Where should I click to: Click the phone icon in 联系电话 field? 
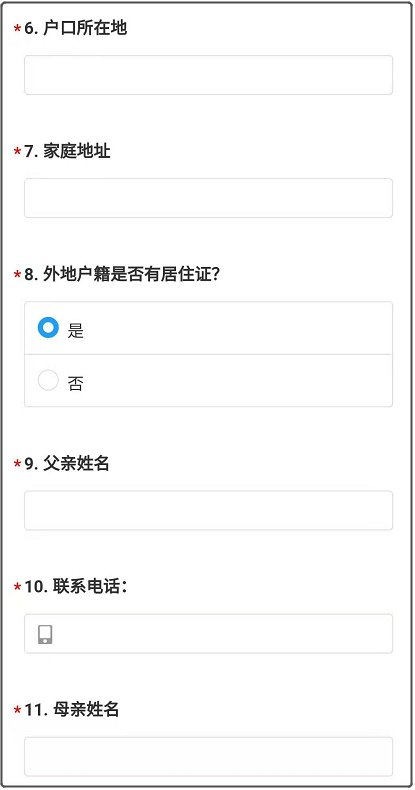point(45,634)
